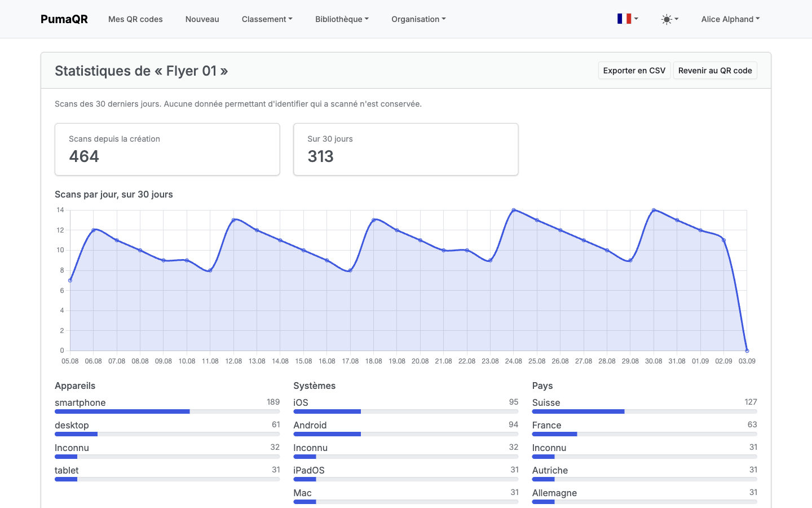Image resolution: width=812 pixels, height=508 pixels.
Task: Click the France progress bar
Action: [645, 434]
